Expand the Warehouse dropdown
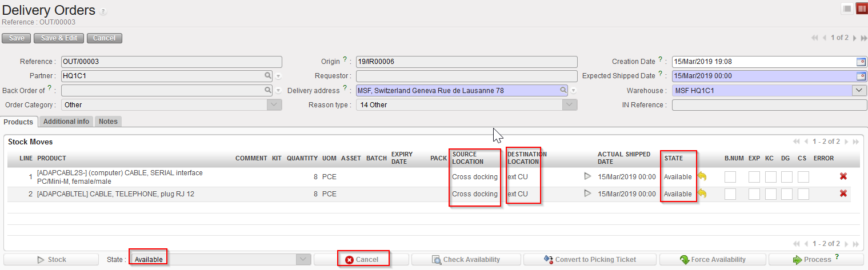The image size is (868, 270). click(859, 90)
